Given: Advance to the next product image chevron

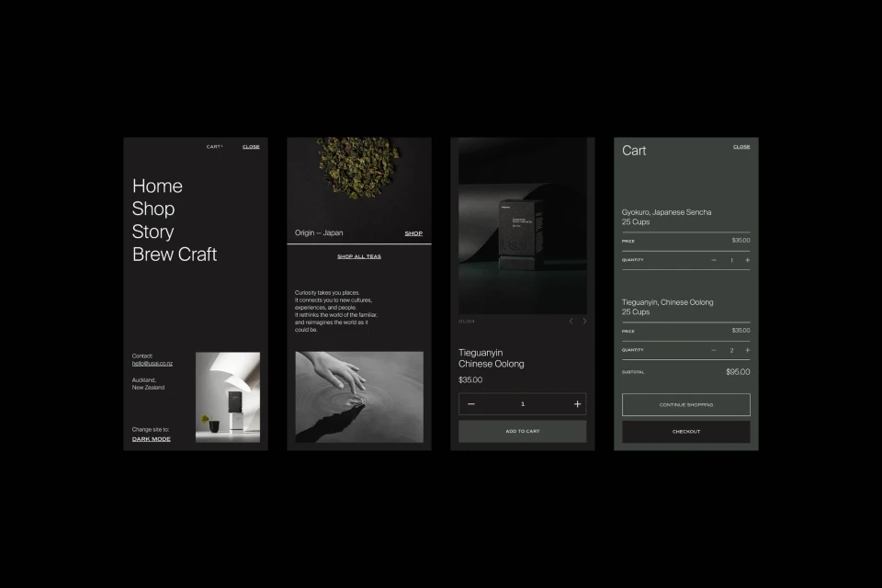Looking at the screenshot, I should coord(584,322).
